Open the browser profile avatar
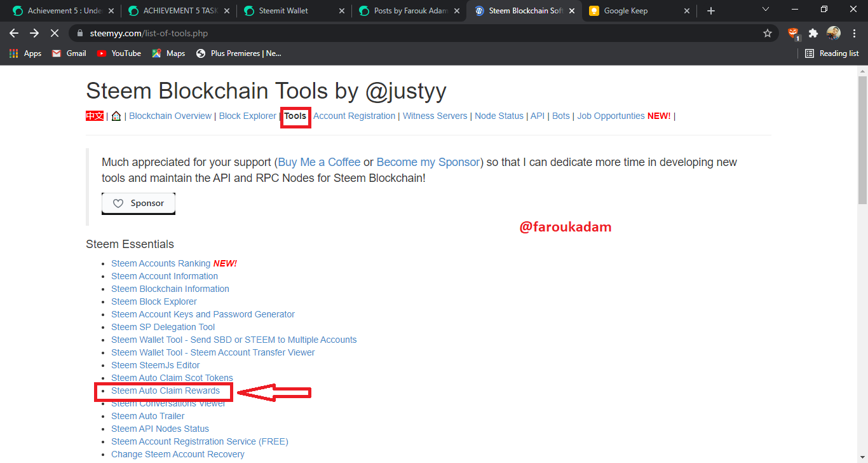 pyautogui.click(x=834, y=33)
